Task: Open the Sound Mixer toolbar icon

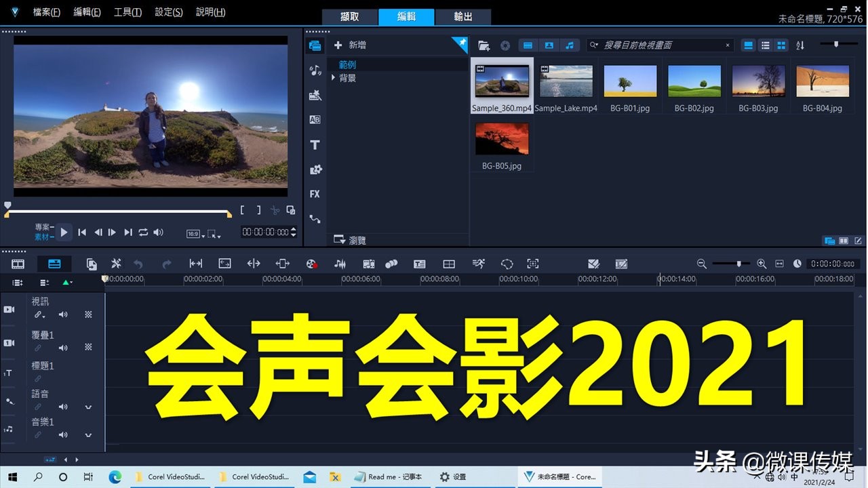Action: click(340, 264)
